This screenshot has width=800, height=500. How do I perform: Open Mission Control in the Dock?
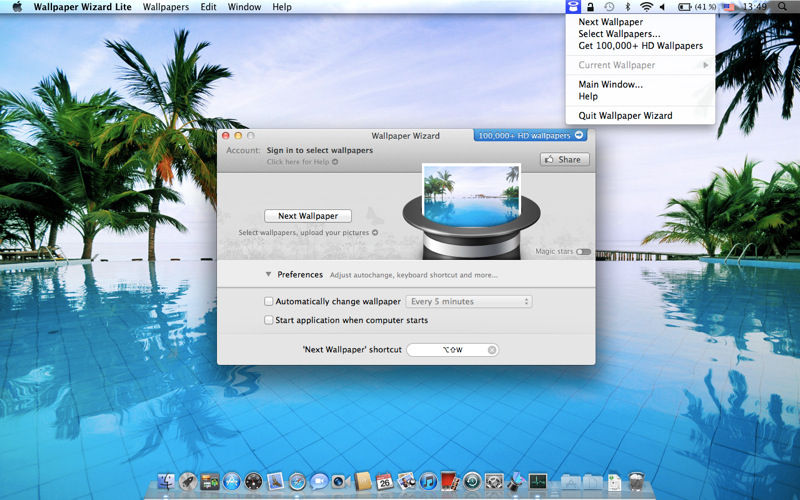pyautogui.click(x=210, y=481)
